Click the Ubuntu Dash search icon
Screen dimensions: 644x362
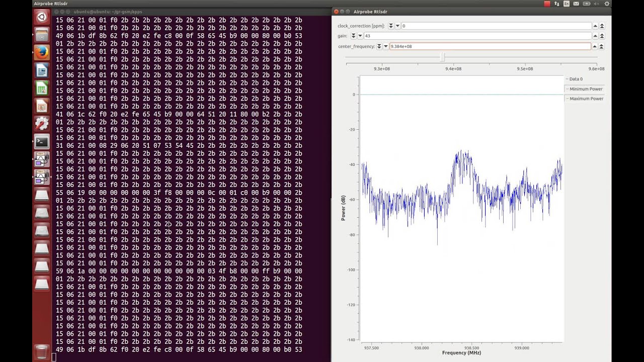click(42, 17)
